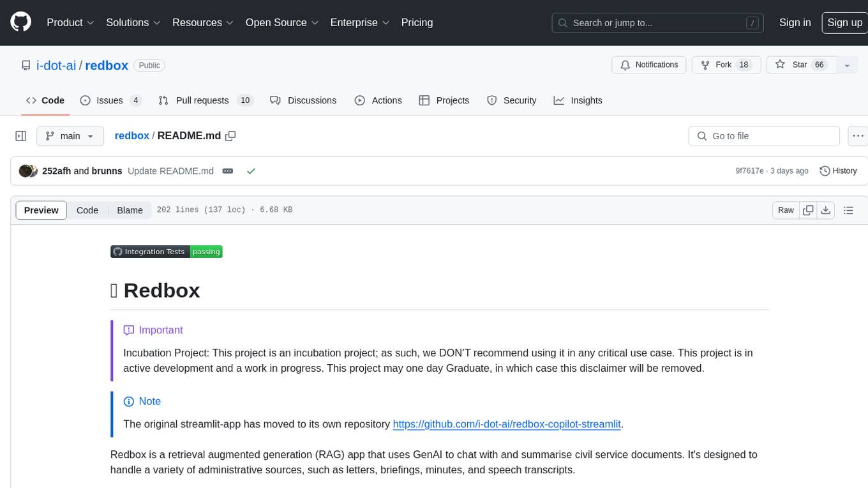Open the Raw file view
Screen dimensions: 868x488
pyautogui.click(x=786, y=210)
